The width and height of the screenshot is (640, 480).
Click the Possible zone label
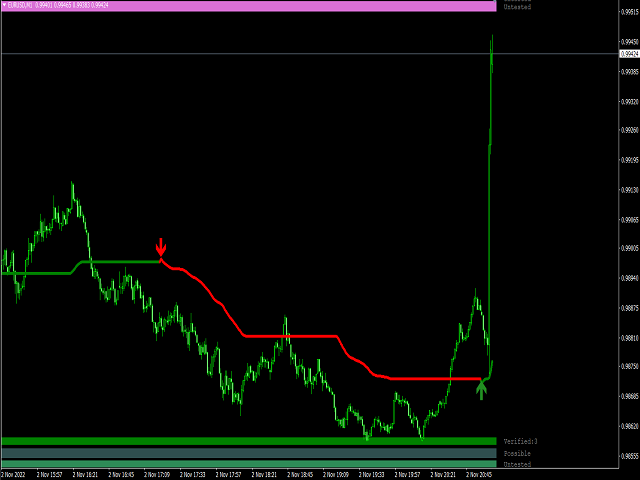click(517, 453)
